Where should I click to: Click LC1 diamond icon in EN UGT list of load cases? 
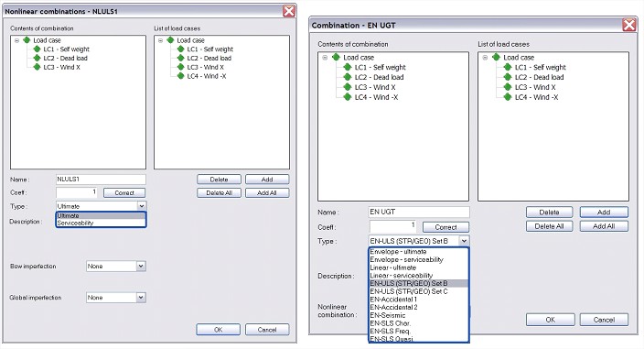(x=508, y=67)
